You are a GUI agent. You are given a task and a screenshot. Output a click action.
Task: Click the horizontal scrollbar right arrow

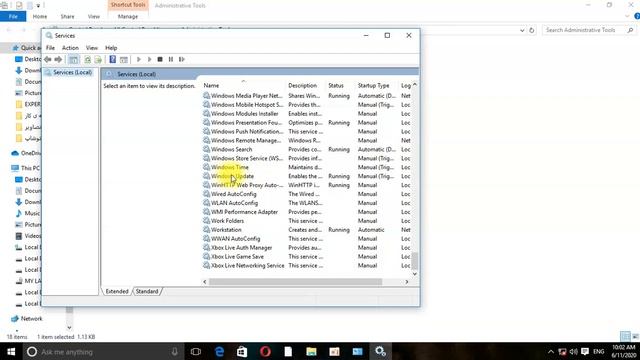(x=407, y=282)
